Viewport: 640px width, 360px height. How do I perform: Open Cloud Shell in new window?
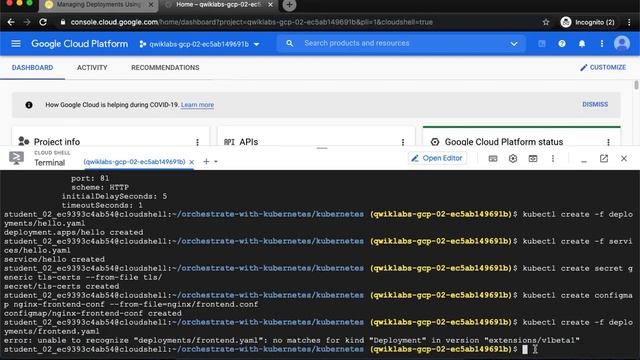tap(604, 158)
